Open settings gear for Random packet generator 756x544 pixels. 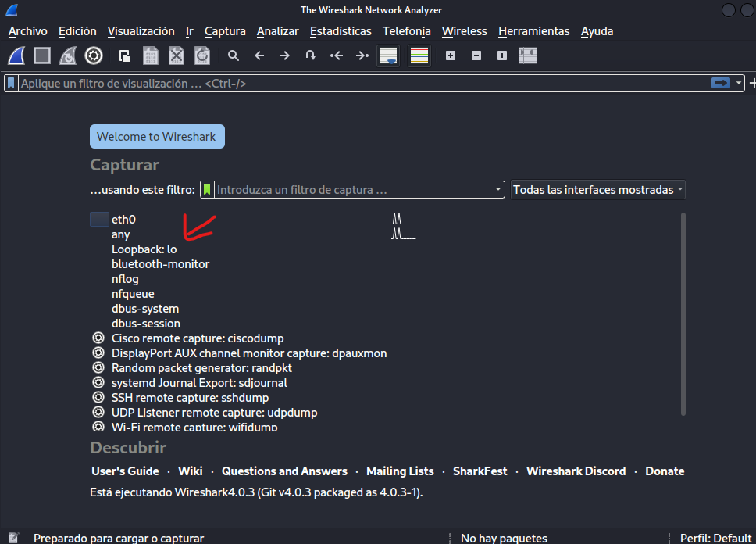tap(98, 368)
